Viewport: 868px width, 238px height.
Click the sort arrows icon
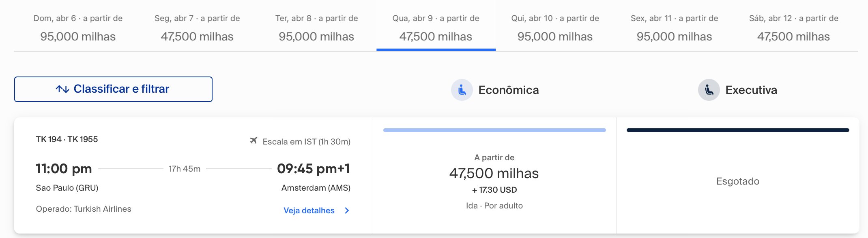[62, 89]
